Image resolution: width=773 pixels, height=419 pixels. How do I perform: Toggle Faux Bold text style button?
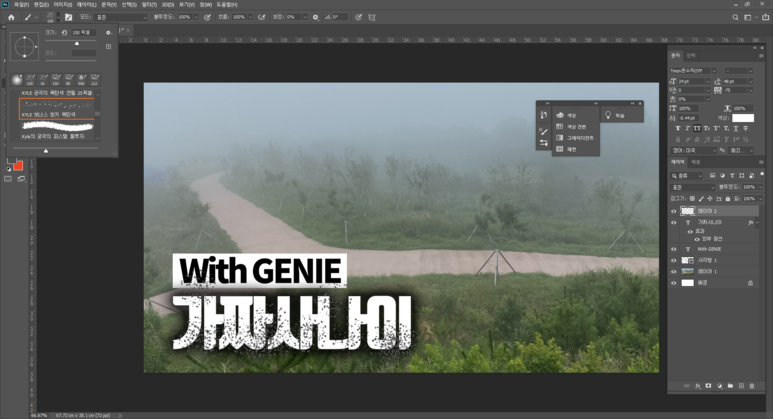coord(678,128)
